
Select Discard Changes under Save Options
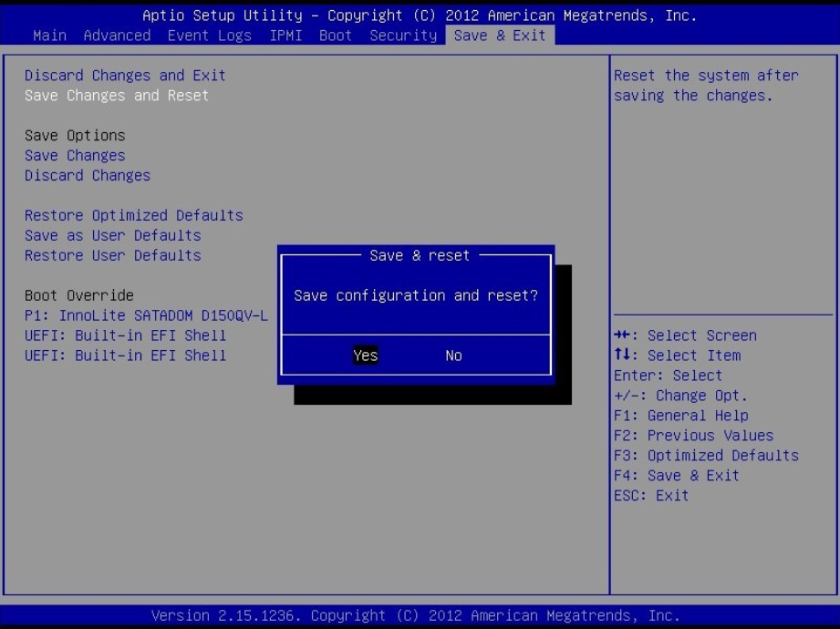click(x=88, y=176)
